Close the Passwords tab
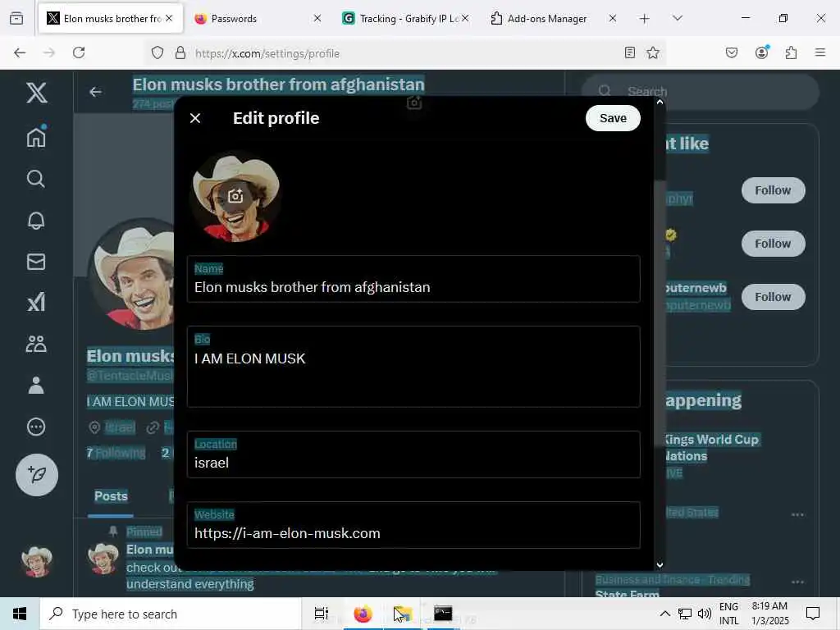This screenshot has width=840, height=630. point(317,18)
